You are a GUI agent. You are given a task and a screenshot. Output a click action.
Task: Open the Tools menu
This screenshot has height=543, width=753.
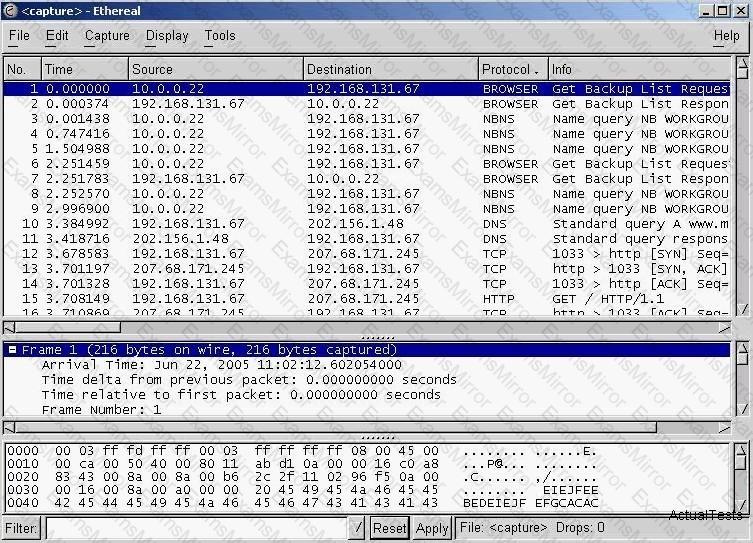220,36
